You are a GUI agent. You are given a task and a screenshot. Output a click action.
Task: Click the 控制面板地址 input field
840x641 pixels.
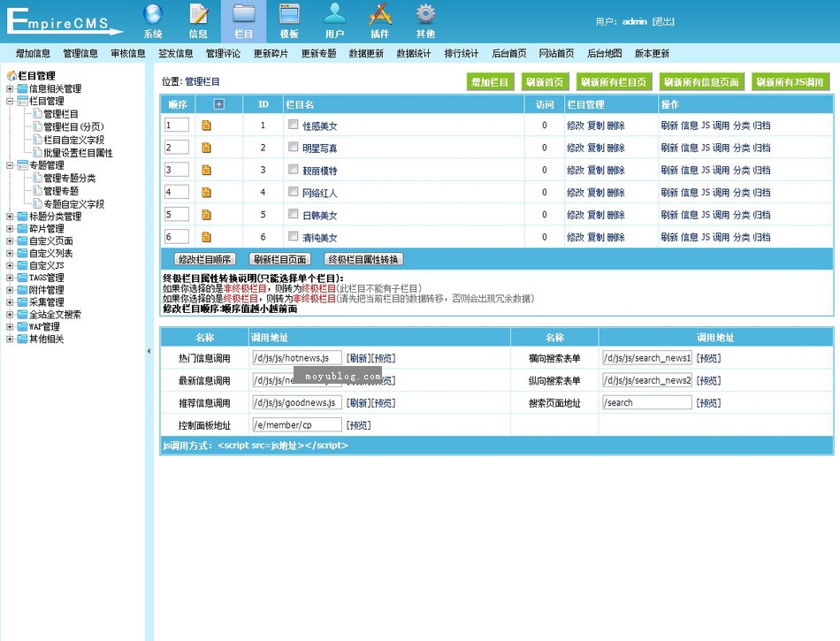click(x=297, y=425)
